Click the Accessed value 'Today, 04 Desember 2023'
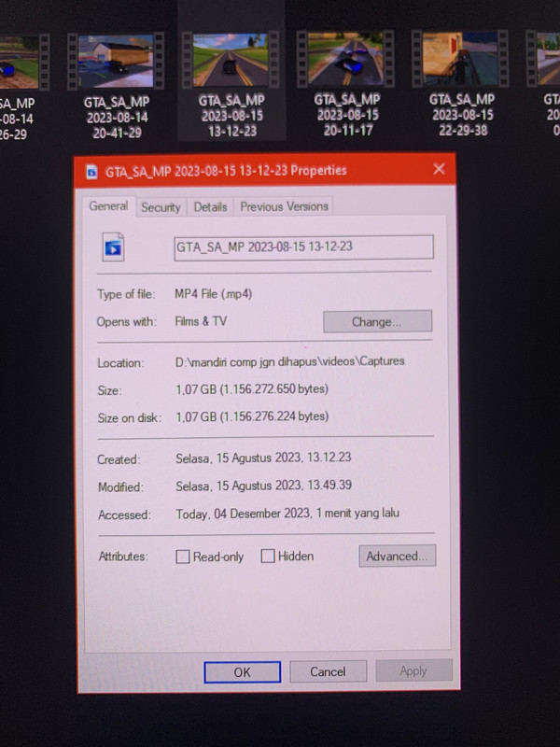 pos(243,514)
